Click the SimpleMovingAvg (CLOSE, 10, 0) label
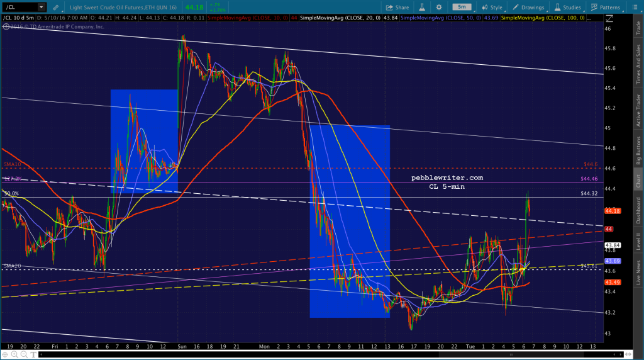This screenshot has width=644, height=360. pos(248,18)
